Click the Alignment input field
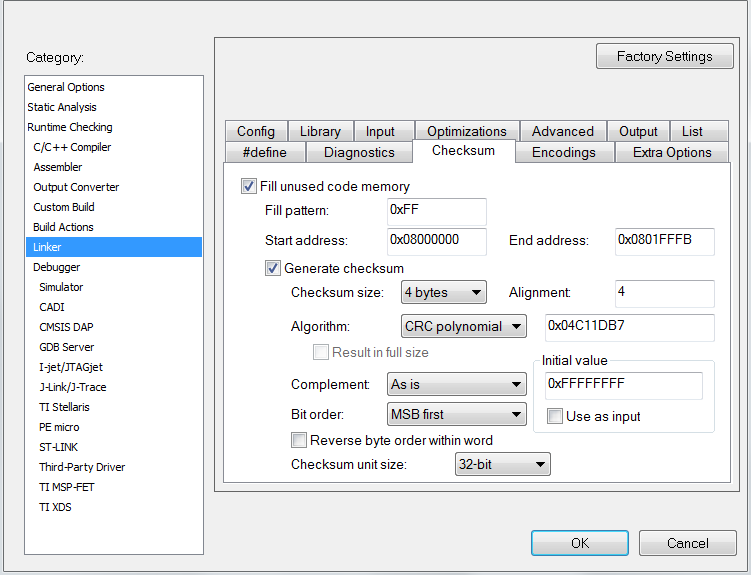 [665, 293]
